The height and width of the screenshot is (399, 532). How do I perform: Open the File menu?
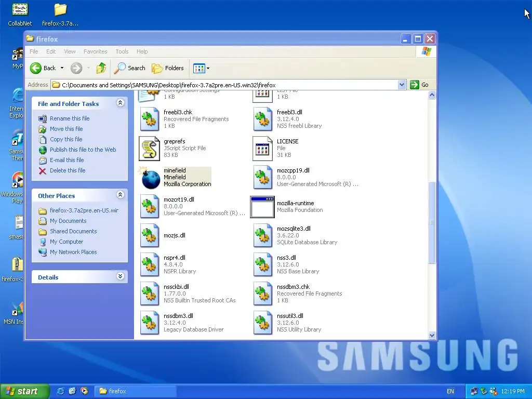tap(34, 51)
